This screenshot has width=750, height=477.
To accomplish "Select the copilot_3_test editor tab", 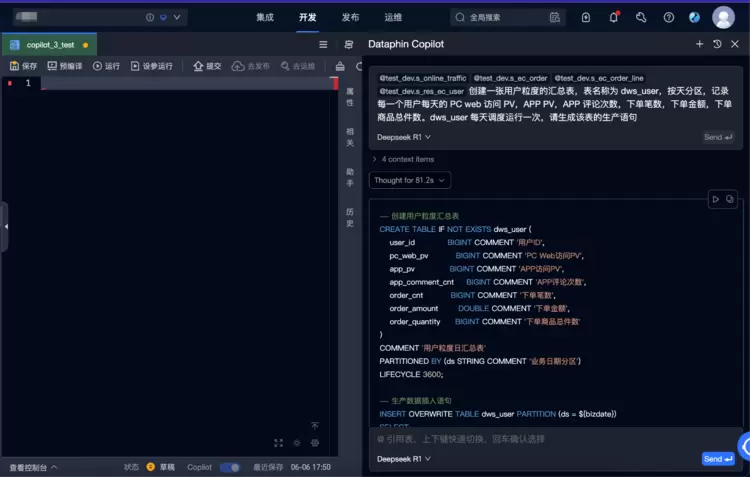I will pyautogui.click(x=46, y=45).
